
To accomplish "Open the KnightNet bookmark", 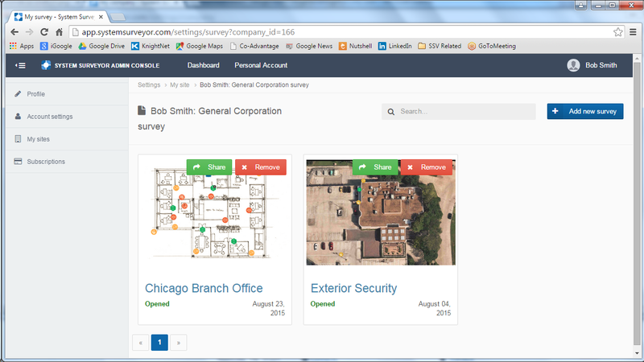I will pos(151,46).
